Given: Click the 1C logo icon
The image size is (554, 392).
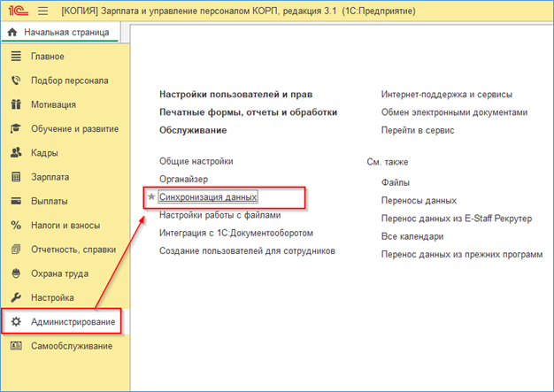Looking at the screenshot, I should [x=18, y=11].
